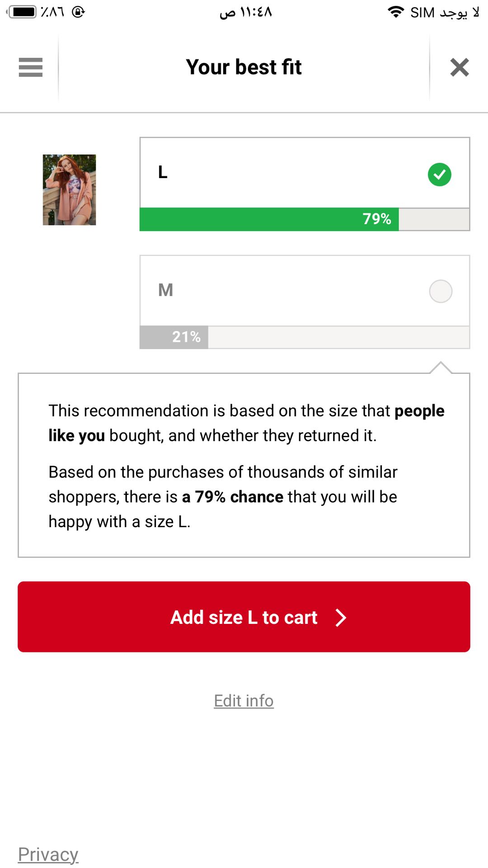Viewport: 488px width, 868px height.
Task: Open the Edit info link
Action: pyautogui.click(x=244, y=701)
